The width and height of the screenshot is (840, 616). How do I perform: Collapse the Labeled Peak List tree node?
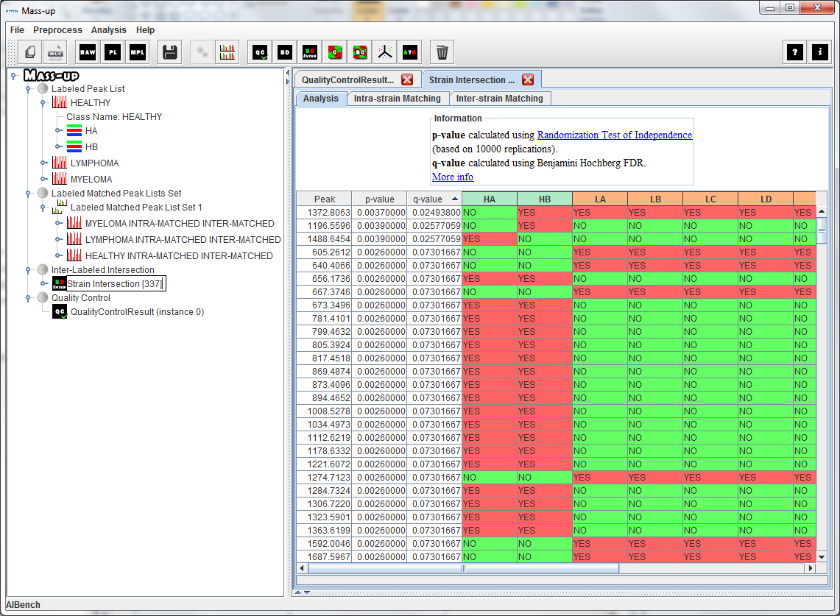28,89
